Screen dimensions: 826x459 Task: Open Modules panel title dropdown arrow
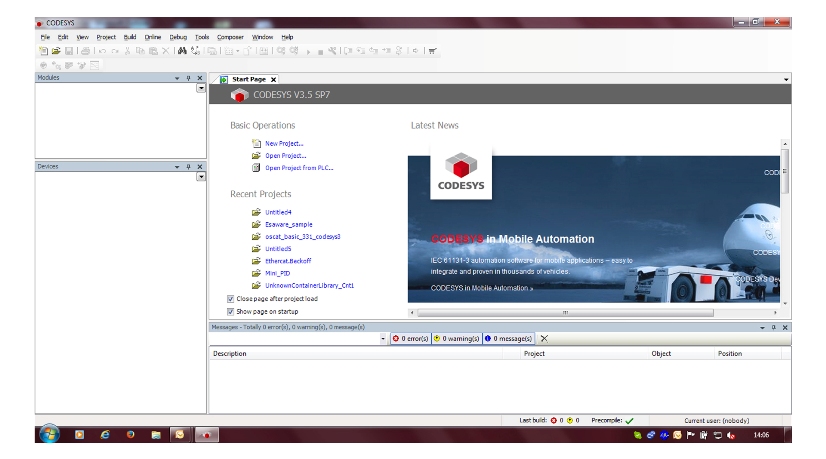tap(177, 78)
